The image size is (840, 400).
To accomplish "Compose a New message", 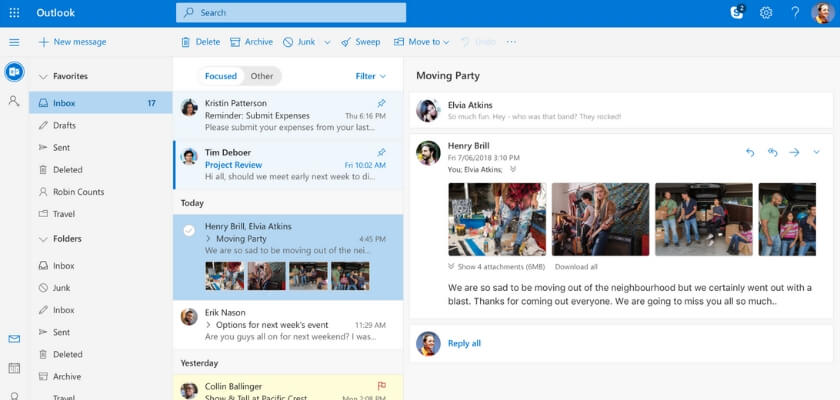I will coord(72,42).
